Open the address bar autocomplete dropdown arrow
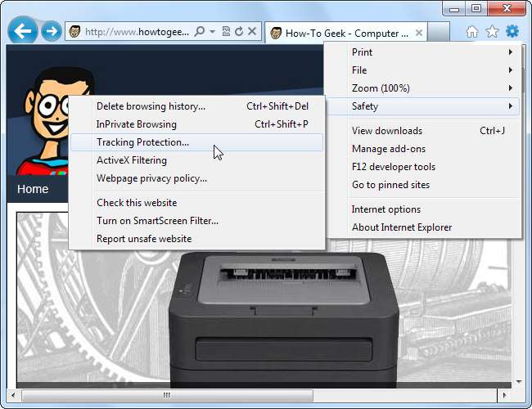The height and width of the screenshot is (409, 532). pyautogui.click(x=213, y=32)
